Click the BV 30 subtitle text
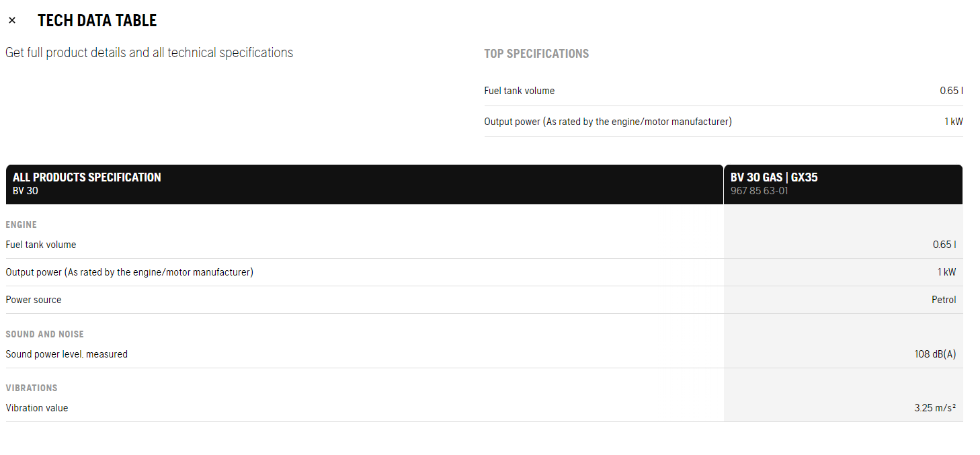The height and width of the screenshot is (455, 980). pos(26,191)
